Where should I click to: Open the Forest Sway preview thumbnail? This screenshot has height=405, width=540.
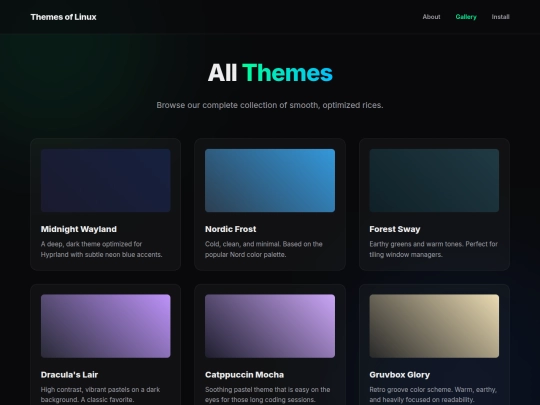(x=434, y=180)
